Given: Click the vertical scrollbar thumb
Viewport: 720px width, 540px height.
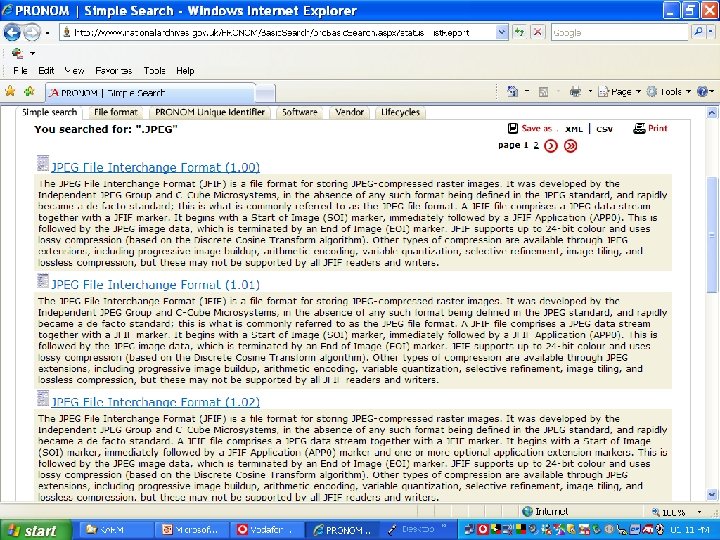Looking at the screenshot, I should coord(712,235).
